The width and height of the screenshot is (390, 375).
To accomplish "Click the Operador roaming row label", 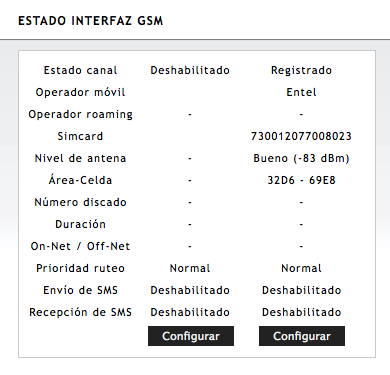I will point(80,114).
